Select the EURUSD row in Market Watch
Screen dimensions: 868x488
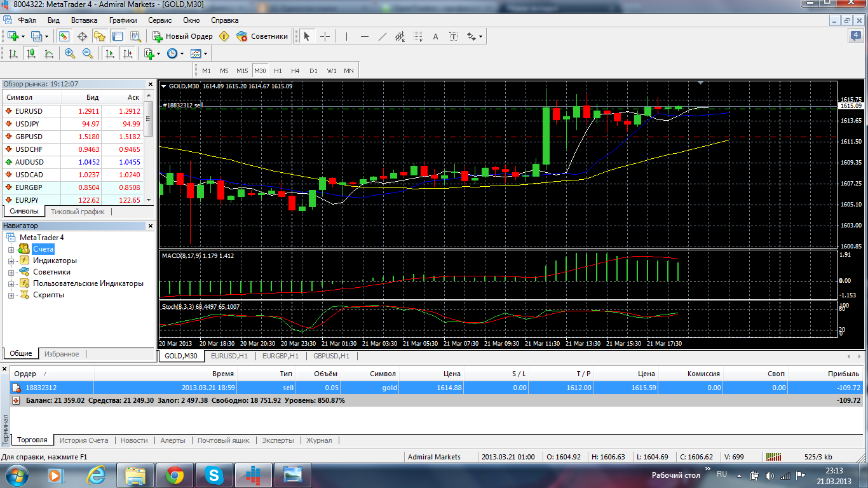[29, 111]
